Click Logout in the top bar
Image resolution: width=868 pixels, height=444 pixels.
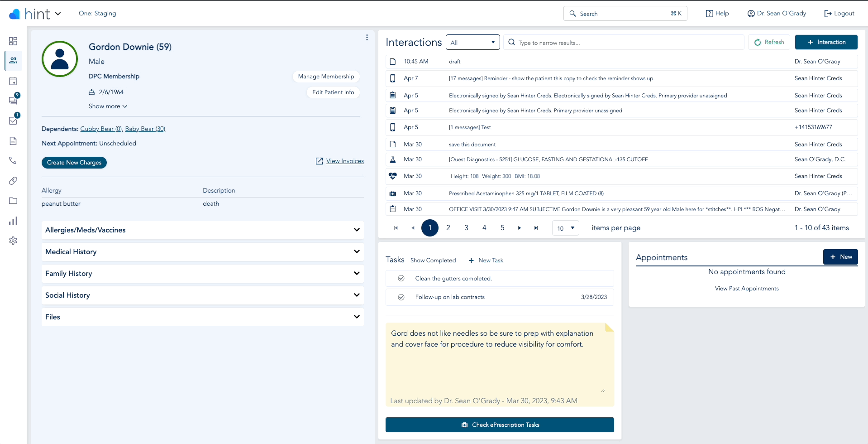click(x=839, y=14)
